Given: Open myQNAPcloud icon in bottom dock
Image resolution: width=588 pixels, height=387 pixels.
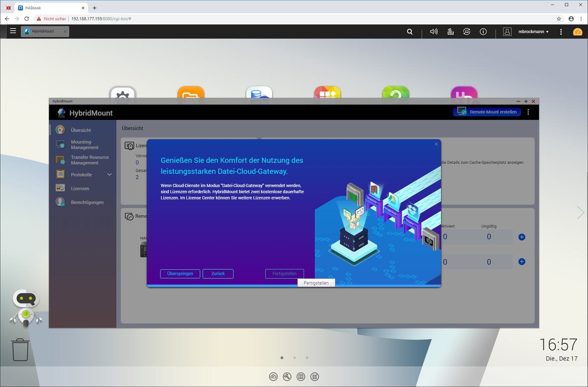Looking at the screenshot, I should [273, 377].
